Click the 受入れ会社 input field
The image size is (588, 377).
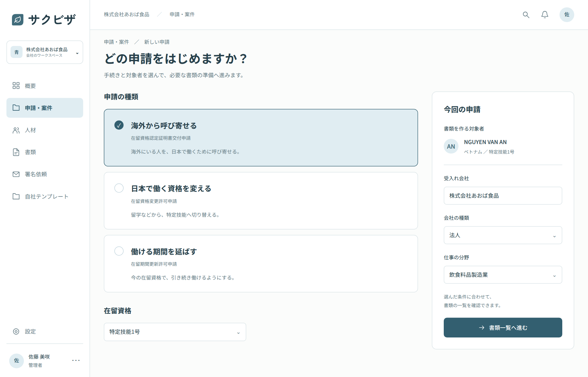pyautogui.click(x=503, y=196)
